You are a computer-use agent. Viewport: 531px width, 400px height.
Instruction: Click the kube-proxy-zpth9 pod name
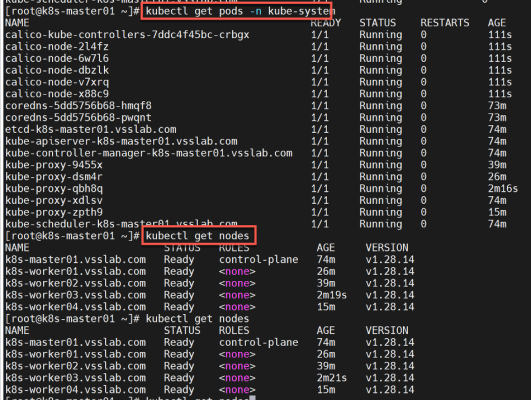54,212
